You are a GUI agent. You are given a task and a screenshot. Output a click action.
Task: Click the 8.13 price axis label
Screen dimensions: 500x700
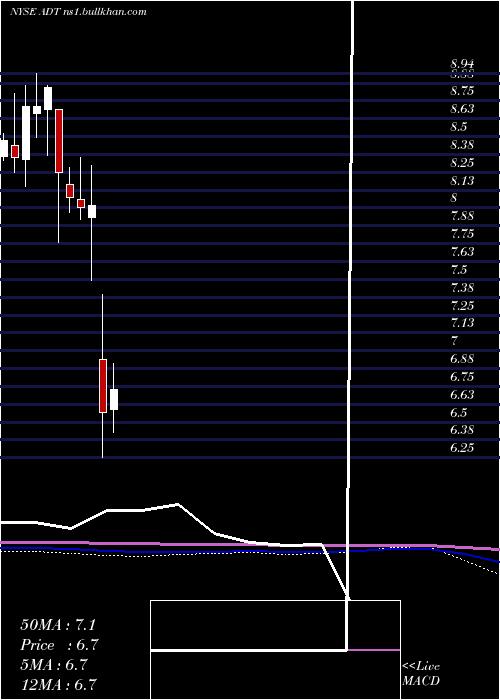pos(462,180)
